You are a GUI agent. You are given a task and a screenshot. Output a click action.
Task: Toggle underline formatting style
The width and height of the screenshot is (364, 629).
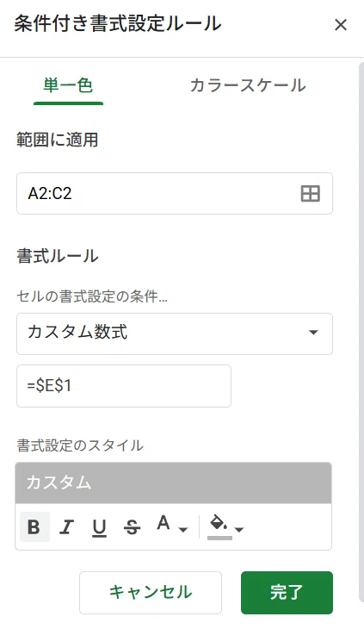[99, 526]
